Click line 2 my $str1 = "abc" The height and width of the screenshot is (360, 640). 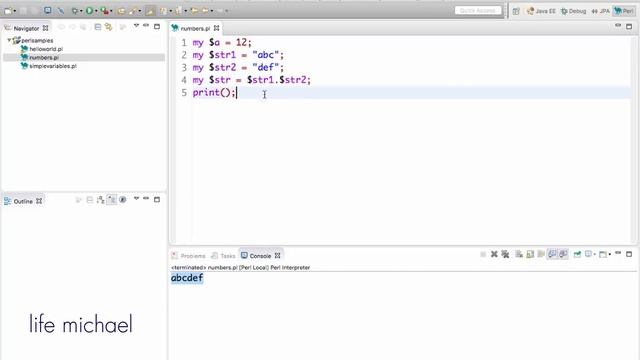(238, 55)
